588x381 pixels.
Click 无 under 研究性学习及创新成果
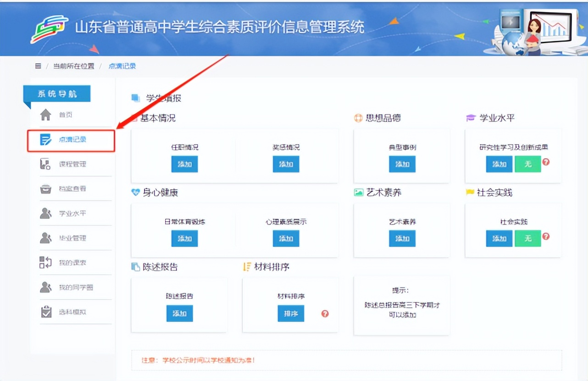coord(528,164)
